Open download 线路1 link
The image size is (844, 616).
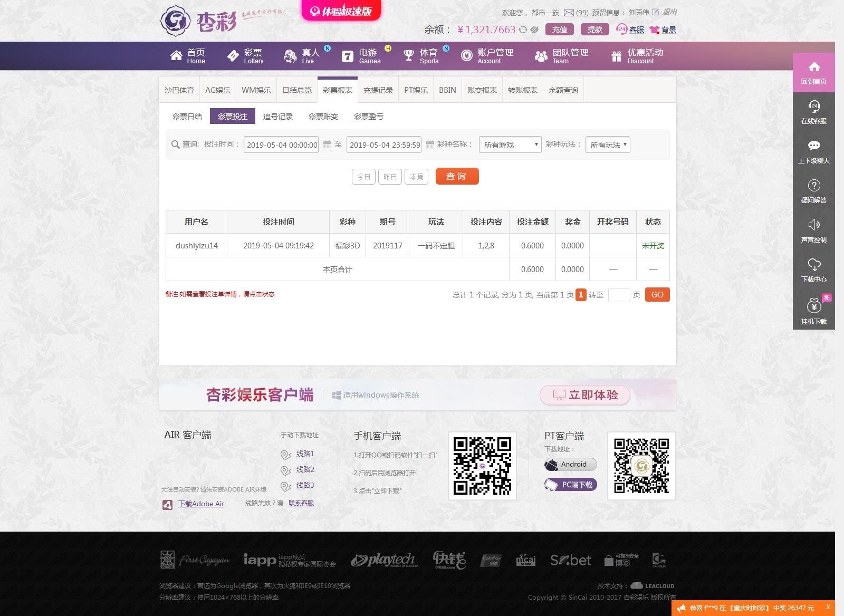click(x=305, y=454)
